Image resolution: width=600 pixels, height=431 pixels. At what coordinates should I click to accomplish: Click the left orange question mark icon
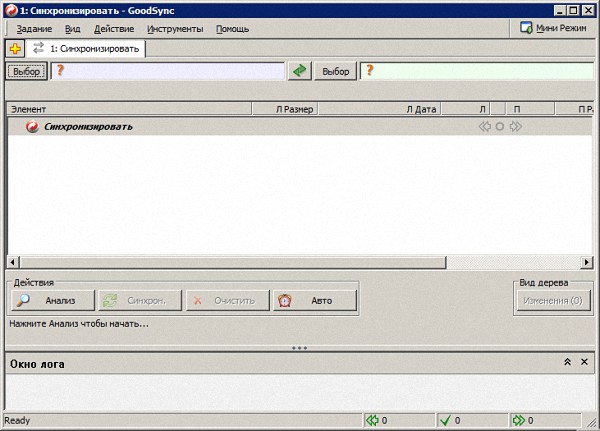pos(60,70)
